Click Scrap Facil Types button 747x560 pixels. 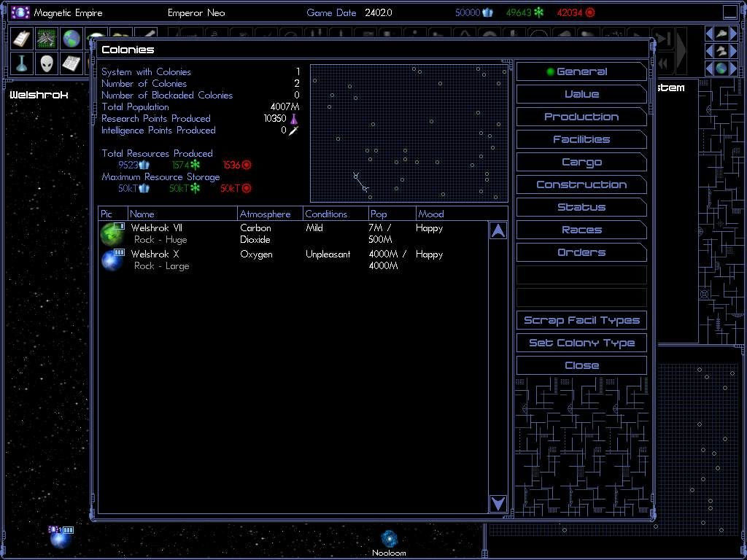(x=581, y=320)
